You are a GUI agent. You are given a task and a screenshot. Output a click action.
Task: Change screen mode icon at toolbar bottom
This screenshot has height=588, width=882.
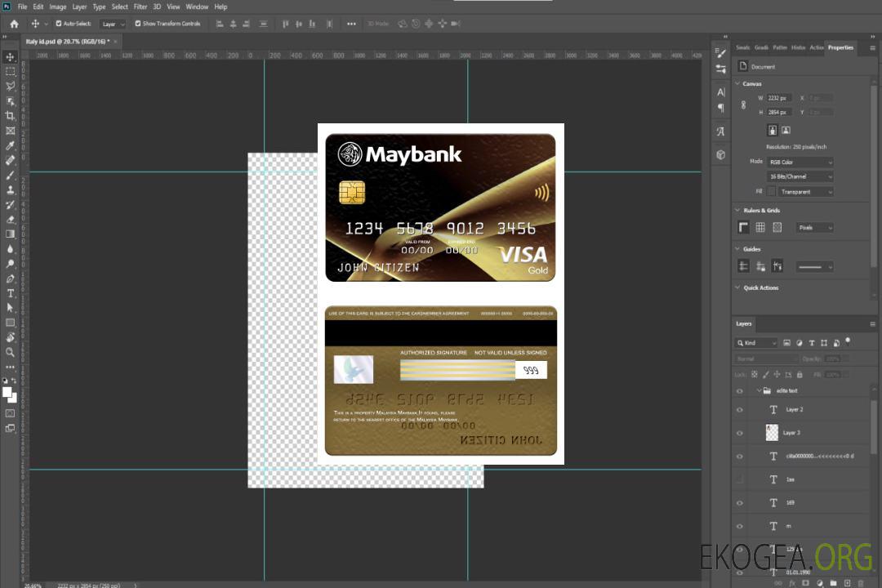[x=10, y=428]
